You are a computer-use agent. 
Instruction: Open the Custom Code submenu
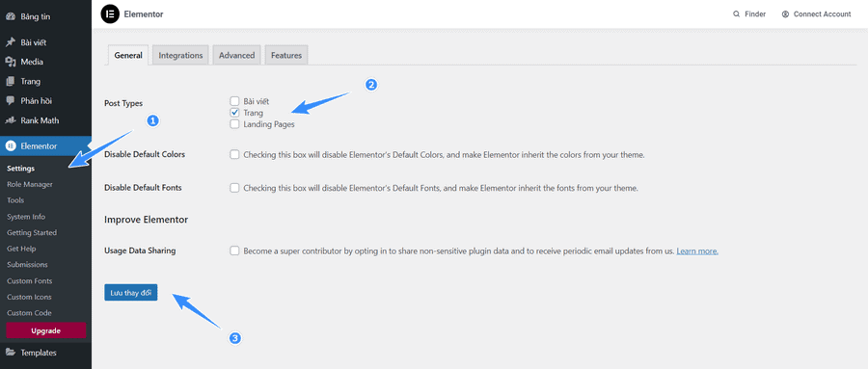pyautogui.click(x=29, y=313)
